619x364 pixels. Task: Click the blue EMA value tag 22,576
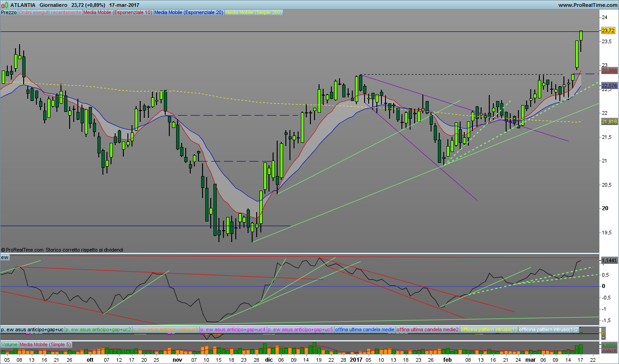click(609, 86)
